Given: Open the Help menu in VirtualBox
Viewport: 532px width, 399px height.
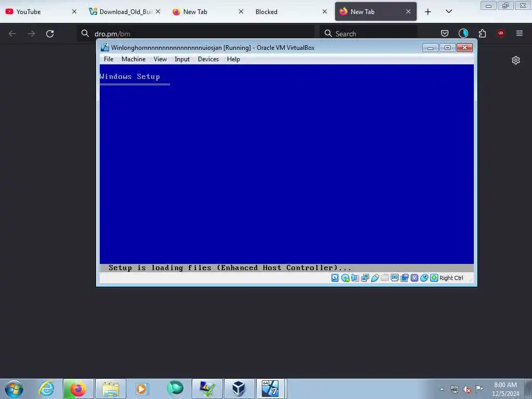Looking at the screenshot, I should [x=233, y=59].
